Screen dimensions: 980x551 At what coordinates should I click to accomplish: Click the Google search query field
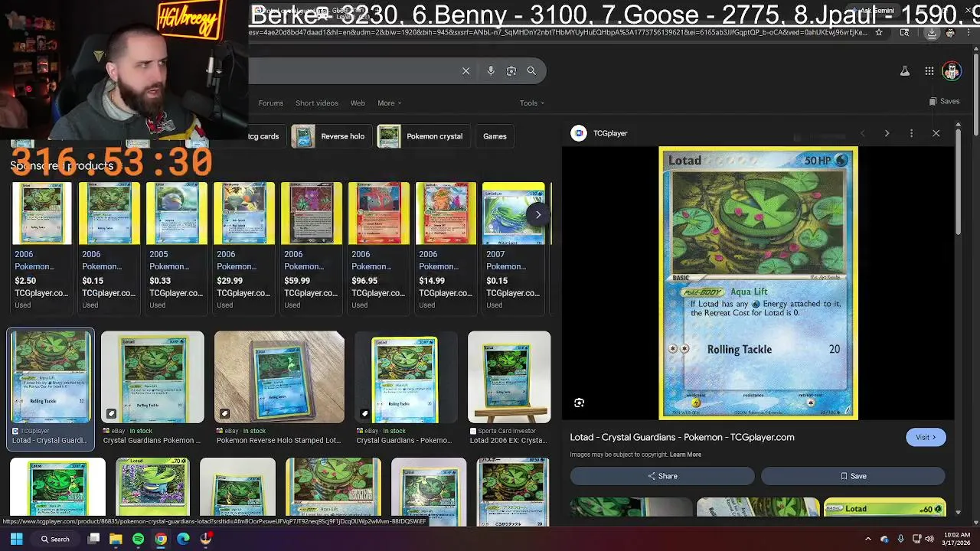(352, 71)
